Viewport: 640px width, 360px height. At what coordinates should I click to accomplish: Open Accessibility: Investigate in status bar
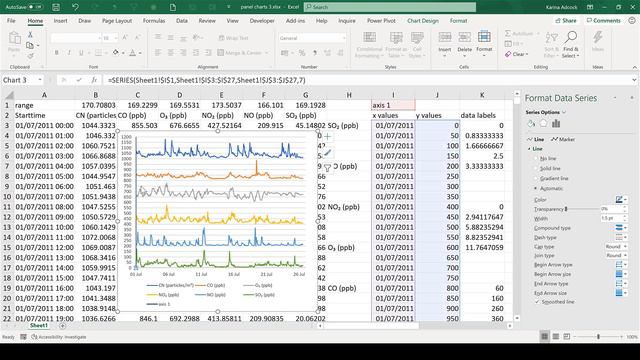(59, 337)
